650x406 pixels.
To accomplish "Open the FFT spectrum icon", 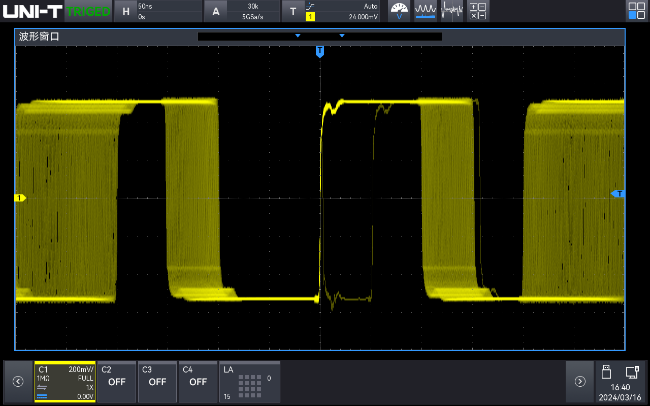I will coord(452,11).
